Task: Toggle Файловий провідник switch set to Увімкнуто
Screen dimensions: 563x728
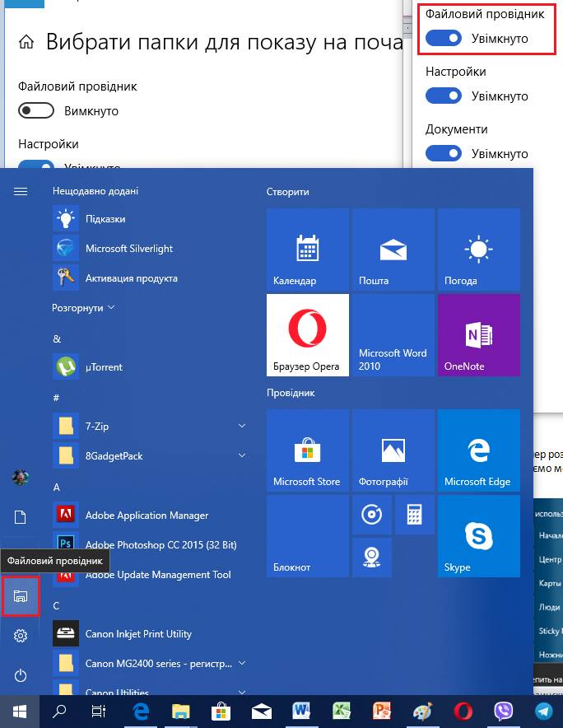Action: pos(444,38)
